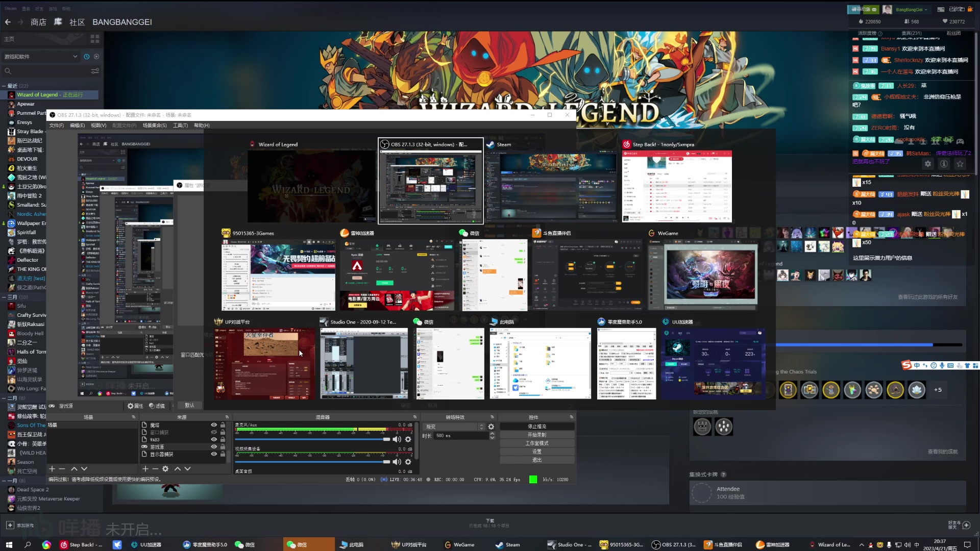Toggle lock on 魔塔 source
The height and width of the screenshot is (551, 980).
point(223,425)
